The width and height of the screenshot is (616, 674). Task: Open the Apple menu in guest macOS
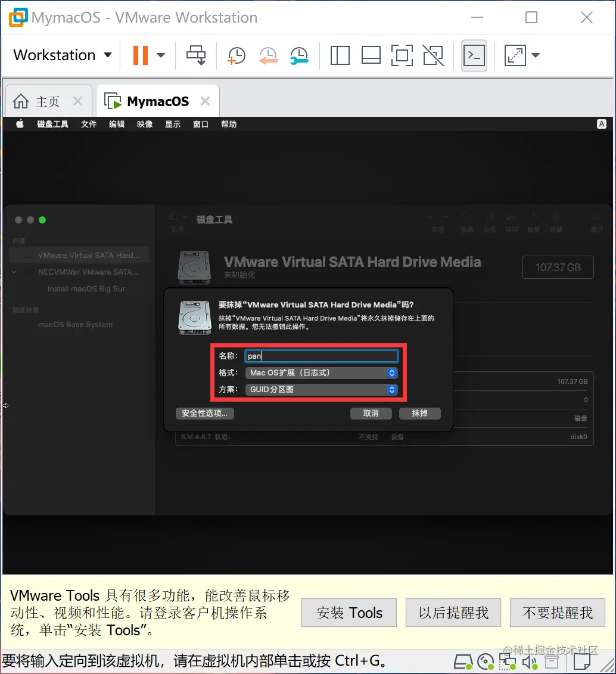(x=20, y=124)
